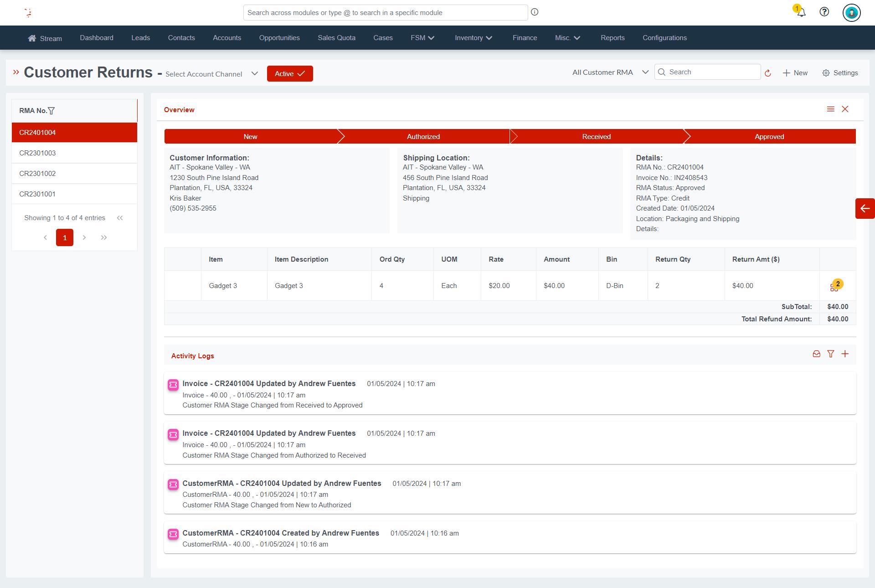875x588 pixels.
Task: Switch to the Dashboard module
Action: pyautogui.click(x=96, y=38)
